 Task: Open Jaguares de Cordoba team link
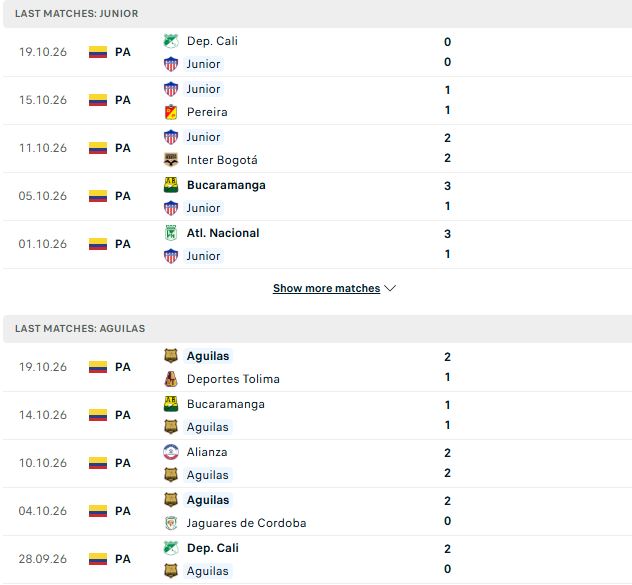(246, 523)
